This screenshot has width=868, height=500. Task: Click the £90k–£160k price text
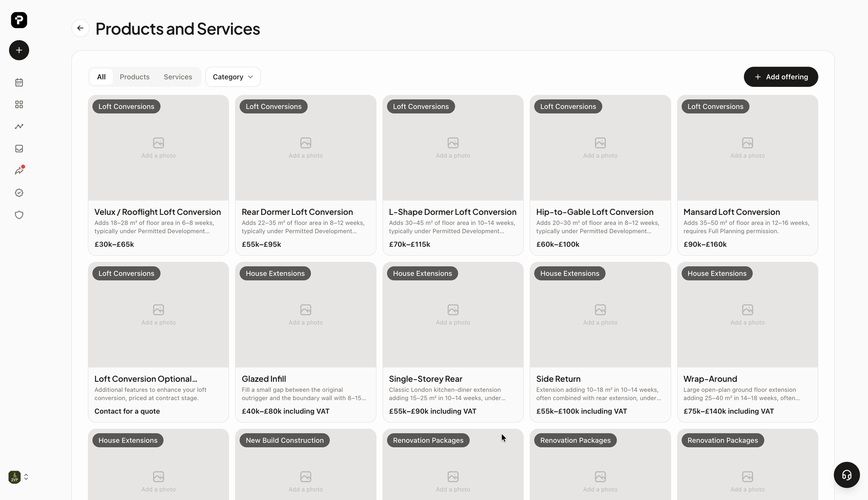(x=705, y=244)
